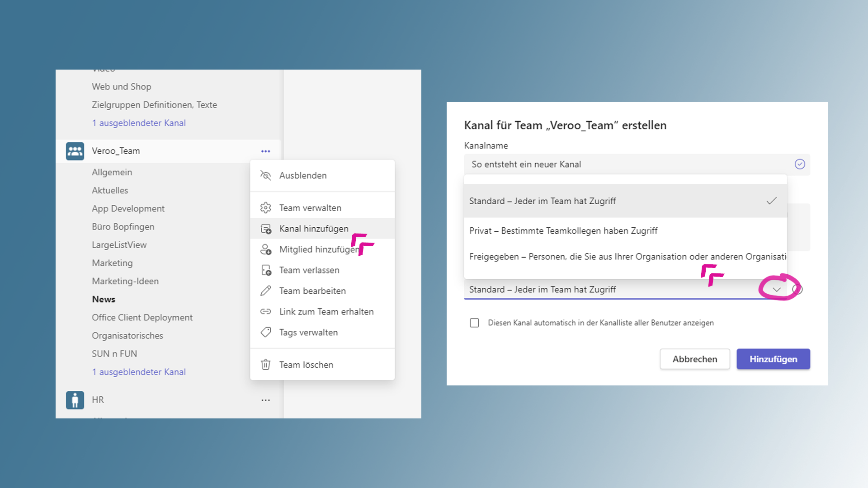Click the Kanalname text field
Screen dimensions: 868x488
point(628,164)
